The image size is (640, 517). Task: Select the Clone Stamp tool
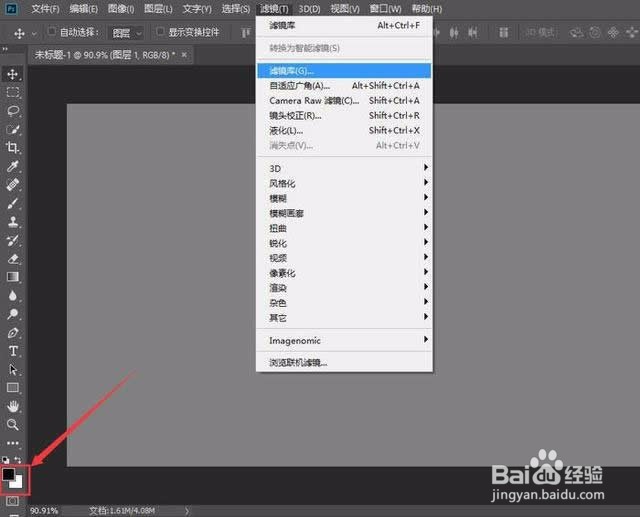pyautogui.click(x=13, y=222)
